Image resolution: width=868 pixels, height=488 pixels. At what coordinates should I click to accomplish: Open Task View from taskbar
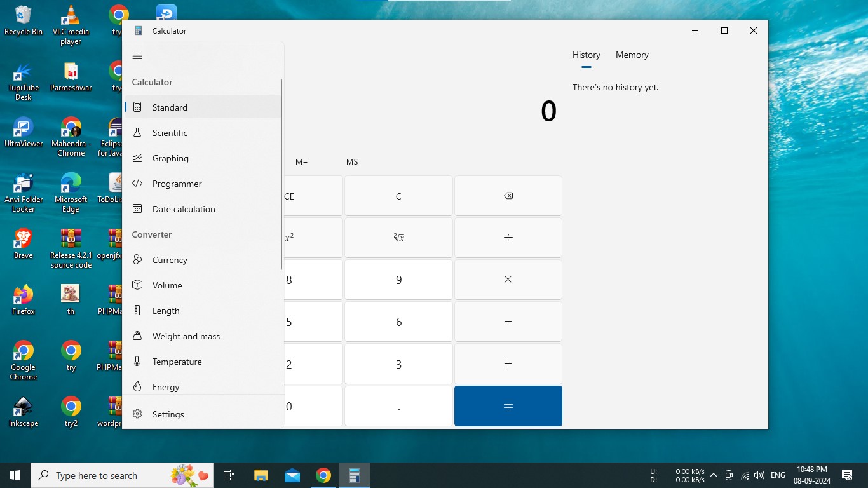pyautogui.click(x=229, y=475)
